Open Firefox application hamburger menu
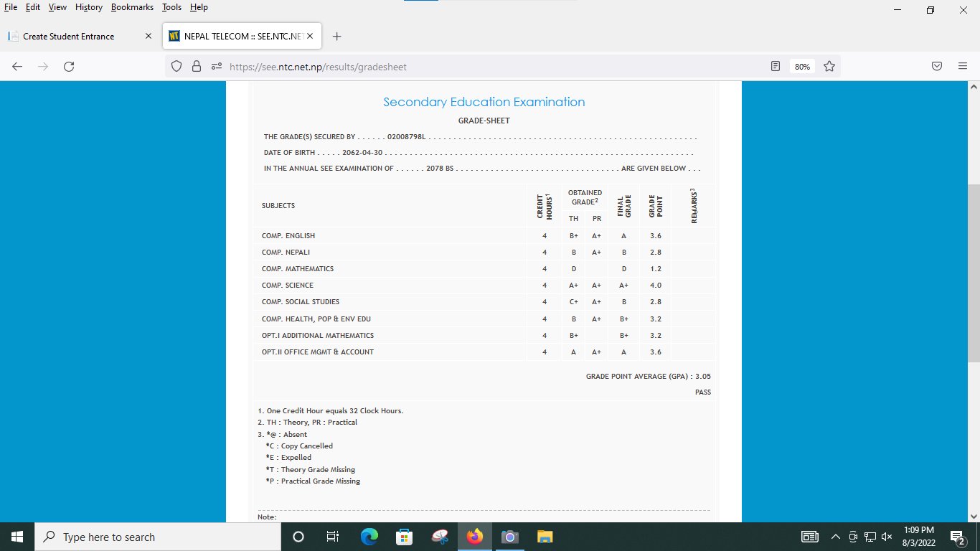The height and width of the screenshot is (551, 980). [963, 67]
